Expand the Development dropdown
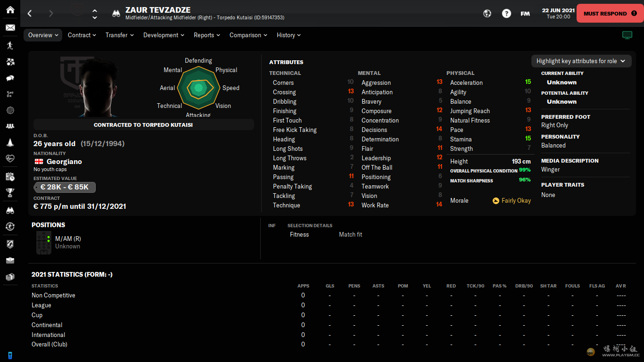This screenshot has width=644, height=362. click(x=164, y=35)
